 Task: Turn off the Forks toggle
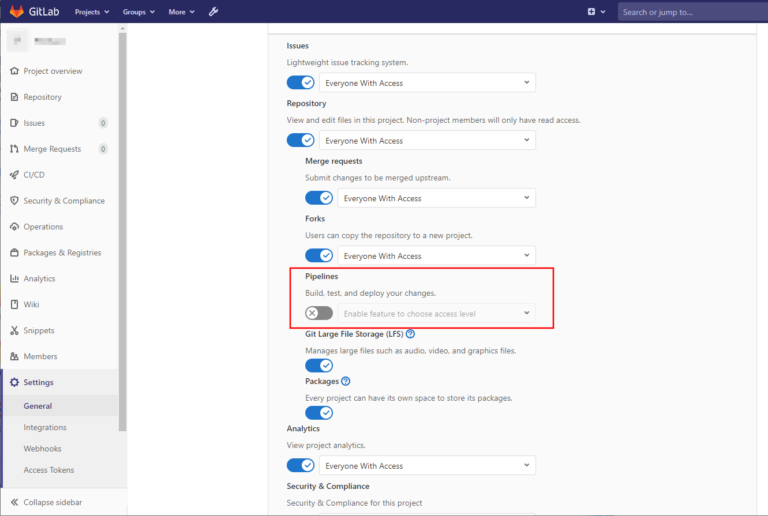[319, 256]
